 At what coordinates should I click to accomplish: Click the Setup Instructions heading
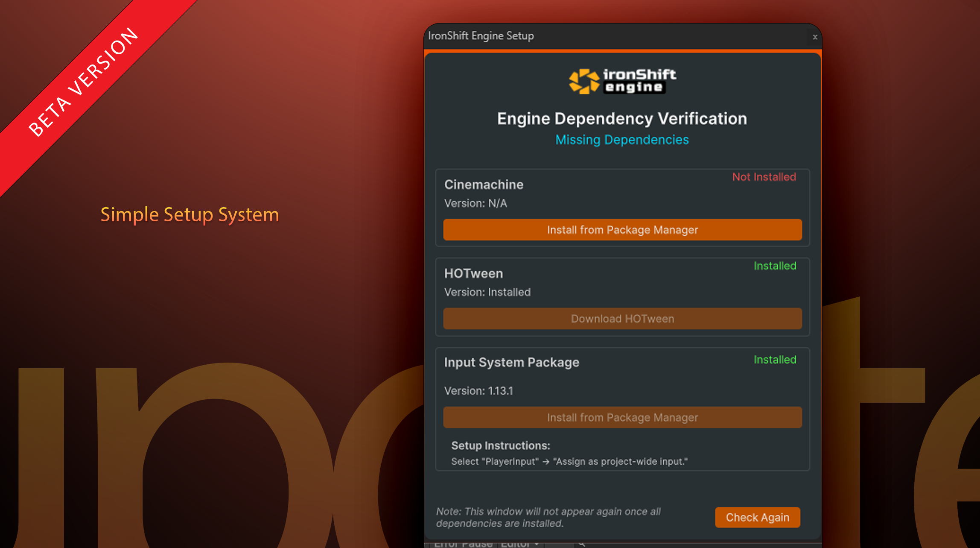tap(501, 445)
